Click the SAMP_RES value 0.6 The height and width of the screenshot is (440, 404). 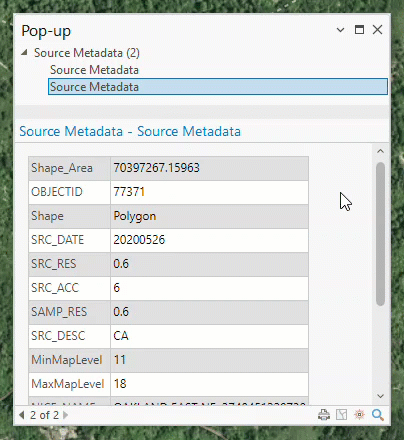coord(121,312)
